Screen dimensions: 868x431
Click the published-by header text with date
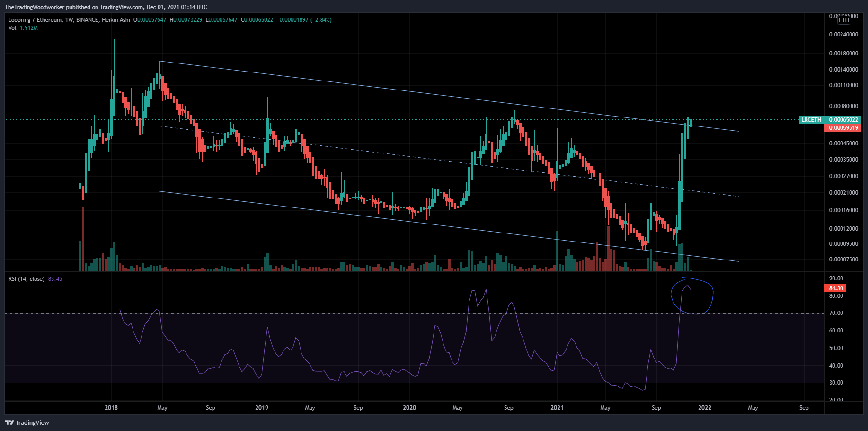(106, 7)
